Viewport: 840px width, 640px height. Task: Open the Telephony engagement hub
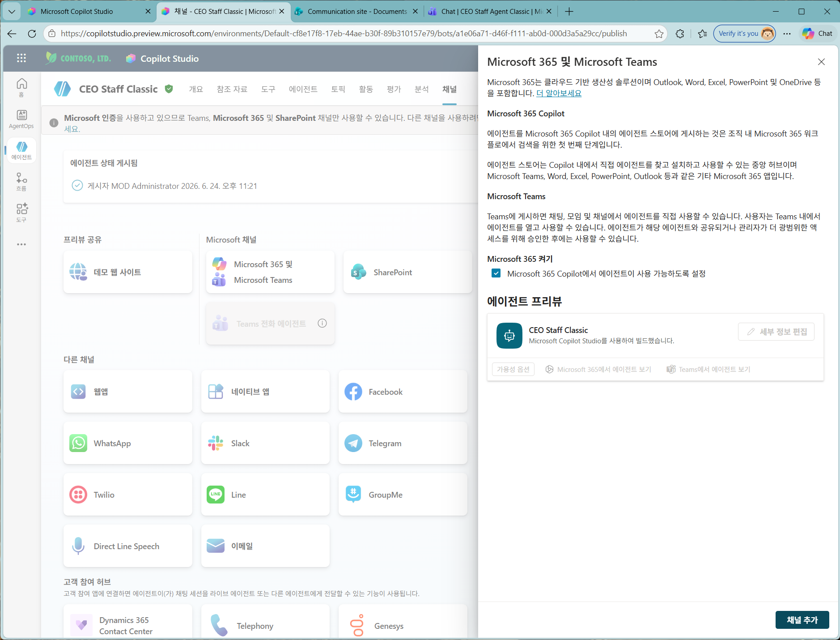pos(265,621)
